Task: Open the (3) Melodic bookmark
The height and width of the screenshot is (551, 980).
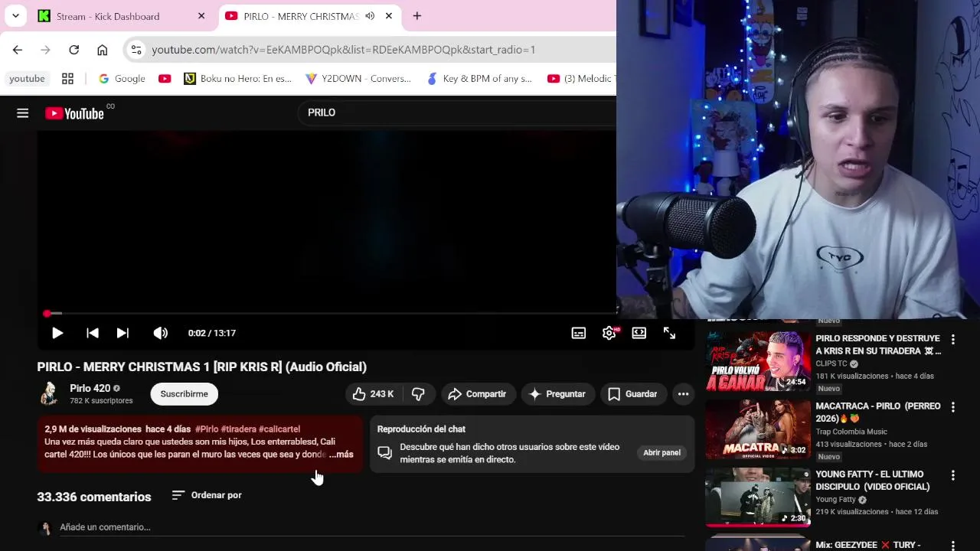Action: (x=580, y=79)
